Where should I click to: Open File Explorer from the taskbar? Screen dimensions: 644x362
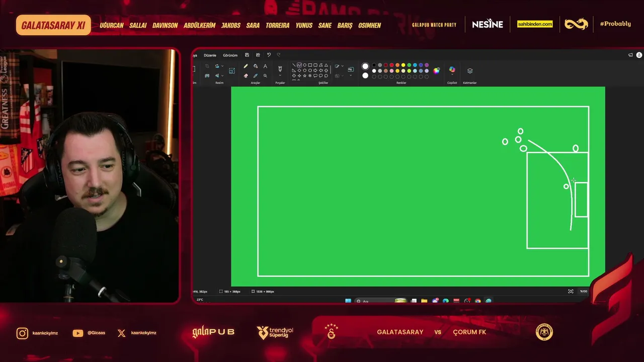coord(424,301)
